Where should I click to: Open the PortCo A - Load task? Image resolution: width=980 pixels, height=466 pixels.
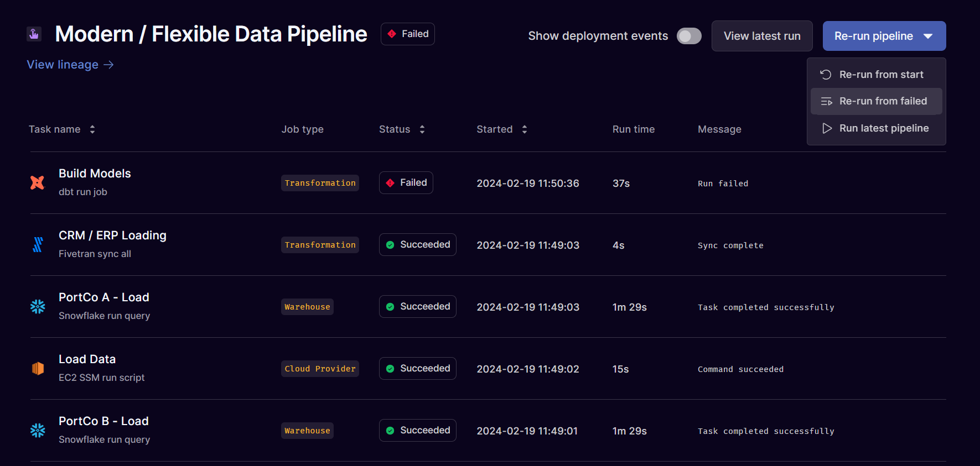pos(104,297)
